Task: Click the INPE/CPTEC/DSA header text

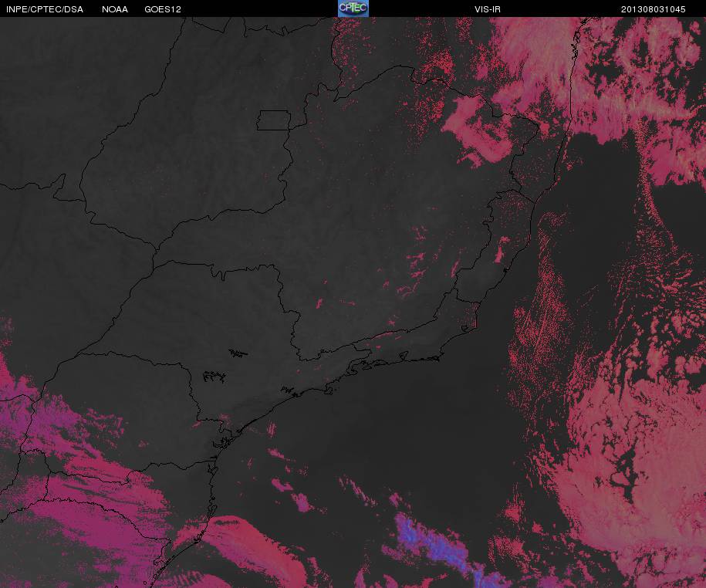Action: (44, 9)
